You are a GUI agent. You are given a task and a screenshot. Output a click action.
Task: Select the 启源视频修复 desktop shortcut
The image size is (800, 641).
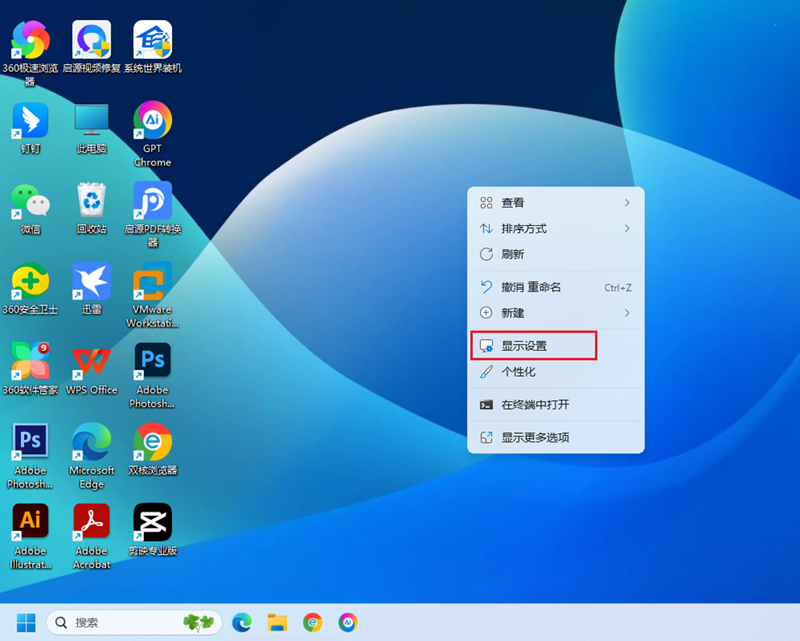pyautogui.click(x=92, y=40)
